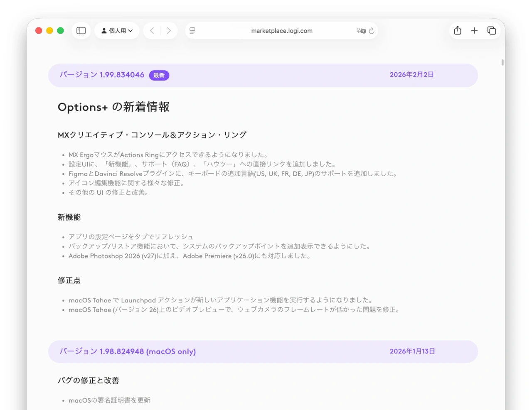Open the translation icon in the address bar
532x410 pixels.
[361, 30]
